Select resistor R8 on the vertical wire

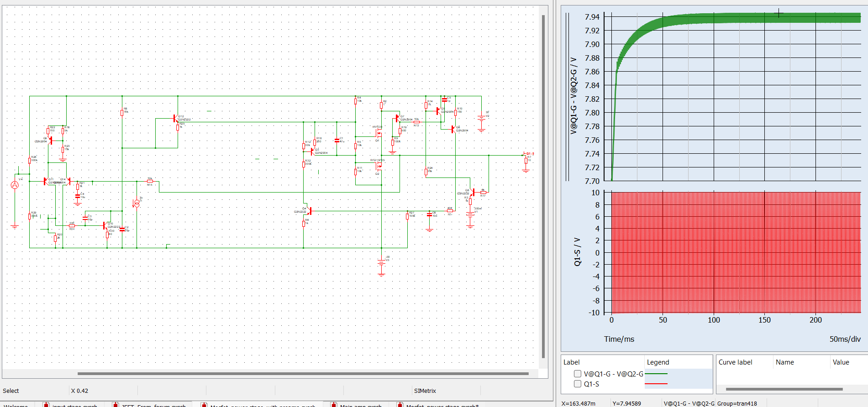[122, 113]
